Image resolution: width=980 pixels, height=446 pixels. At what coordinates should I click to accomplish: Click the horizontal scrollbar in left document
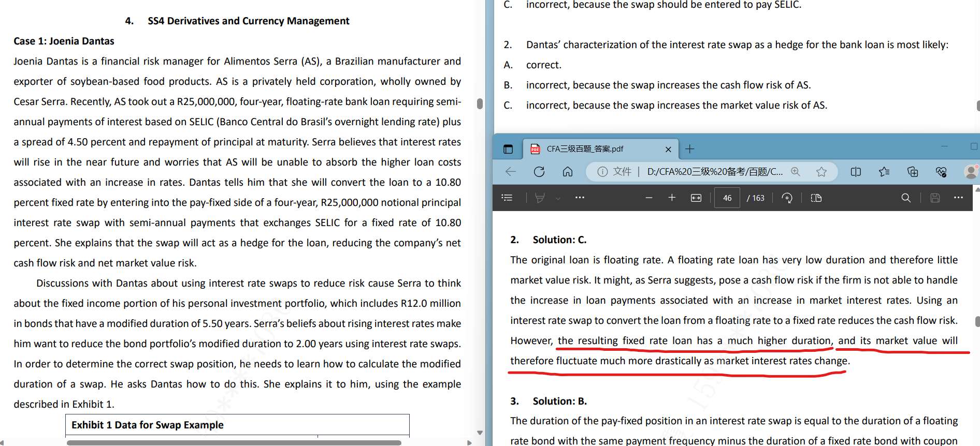pyautogui.click(x=234, y=443)
